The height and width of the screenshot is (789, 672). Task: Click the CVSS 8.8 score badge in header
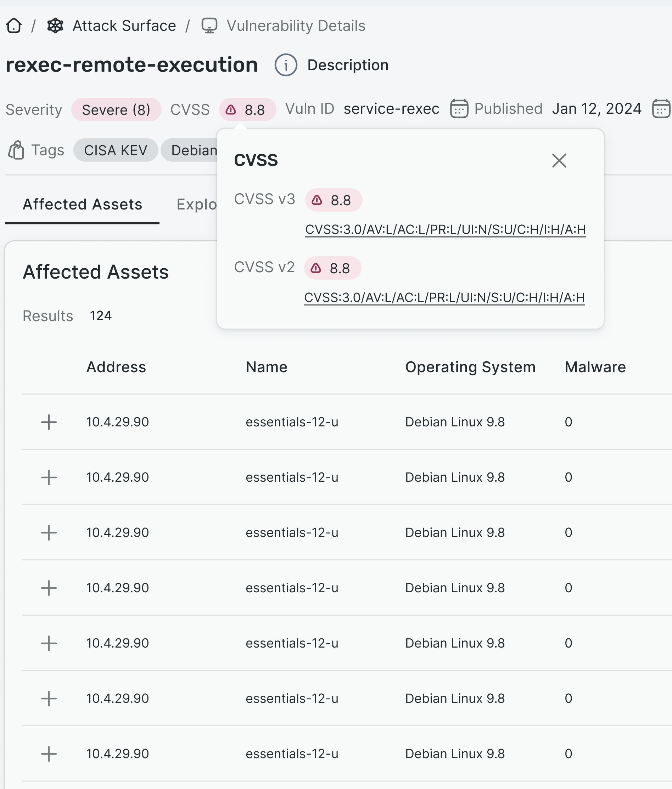click(x=247, y=110)
